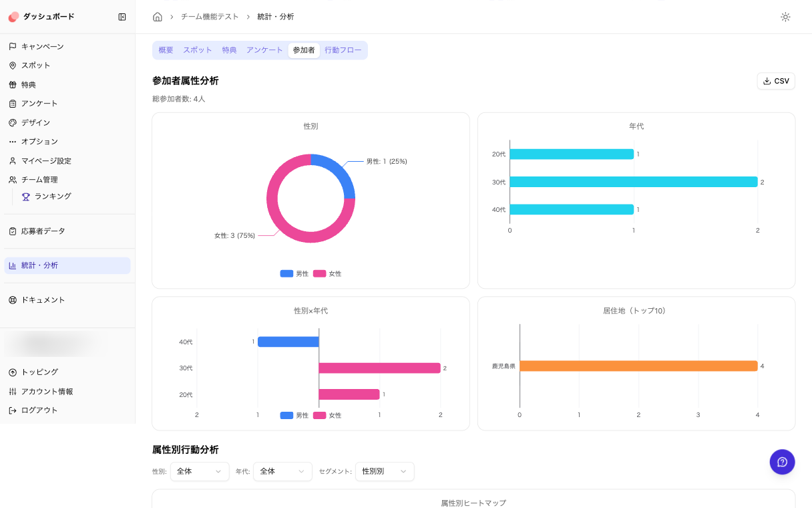Click the home icon in the breadcrumb
The width and height of the screenshot is (812, 508).
[x=157, y=16]
